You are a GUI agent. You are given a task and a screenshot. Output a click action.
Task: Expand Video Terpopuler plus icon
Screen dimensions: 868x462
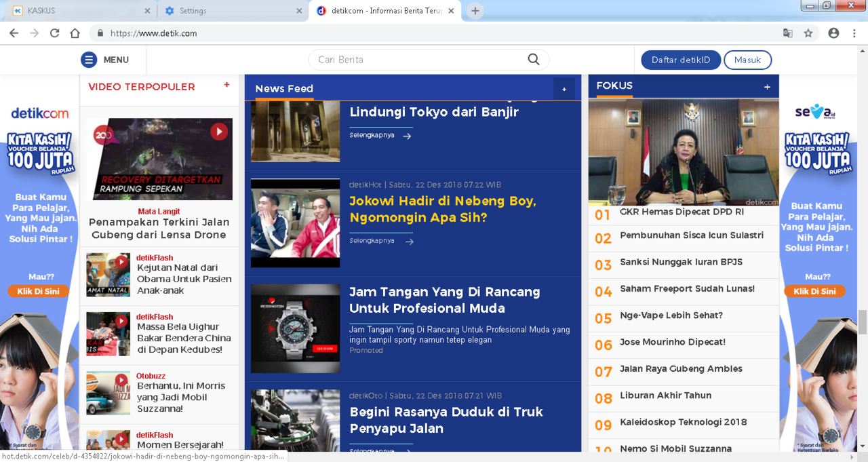tap(226, 85)
